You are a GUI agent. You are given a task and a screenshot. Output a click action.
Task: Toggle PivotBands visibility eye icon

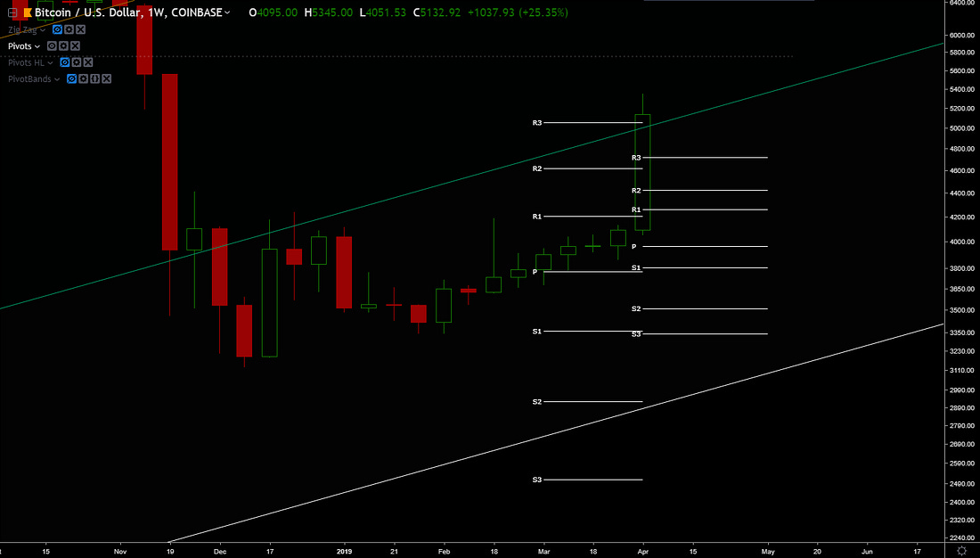71,79
